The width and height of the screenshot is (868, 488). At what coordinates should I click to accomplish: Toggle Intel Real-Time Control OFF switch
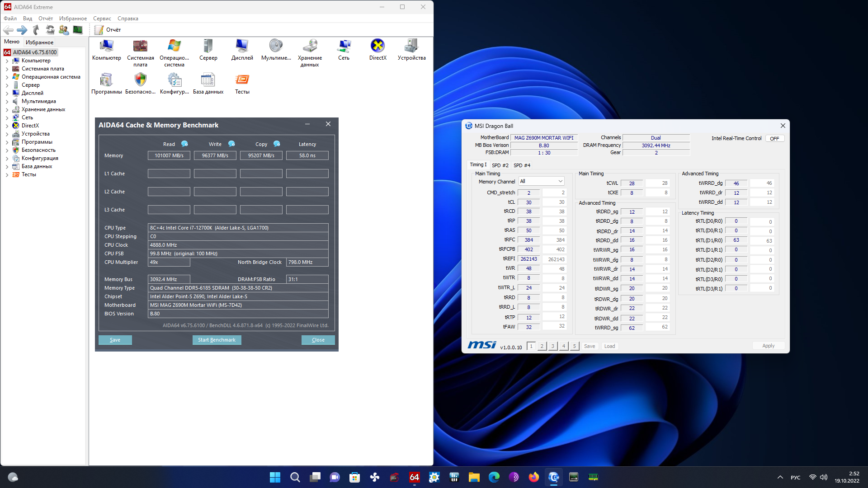pyautogui.click(x=774, y=139)
